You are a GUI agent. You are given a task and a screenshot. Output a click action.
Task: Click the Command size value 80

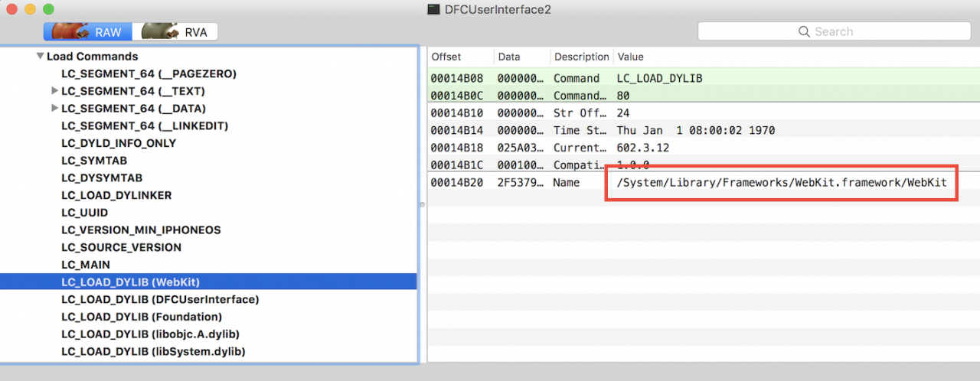(623, 96)
